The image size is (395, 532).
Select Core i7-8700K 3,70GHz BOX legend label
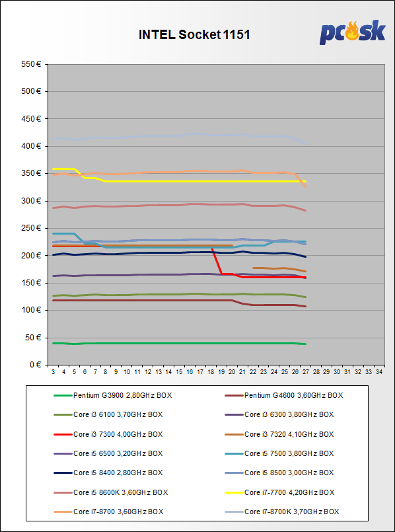click(291, 512)
